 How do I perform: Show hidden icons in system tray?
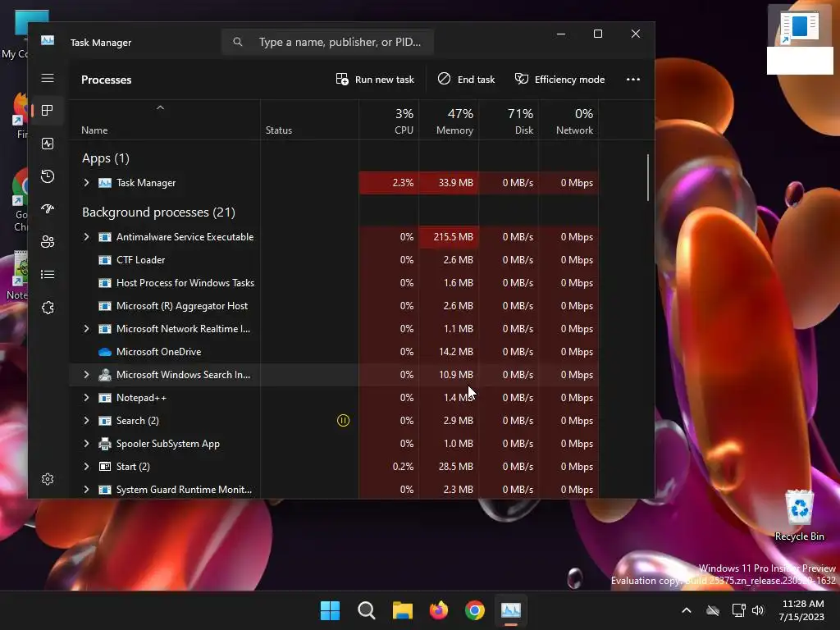687,610
